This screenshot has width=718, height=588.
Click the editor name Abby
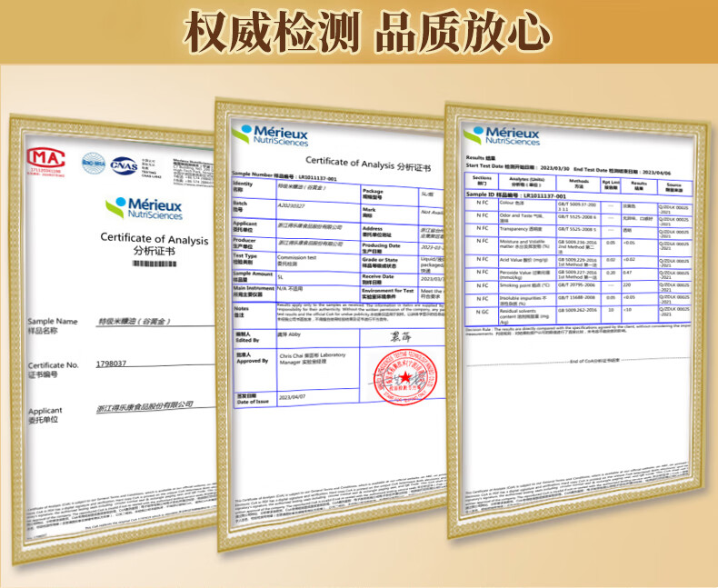tap(289, 334)
